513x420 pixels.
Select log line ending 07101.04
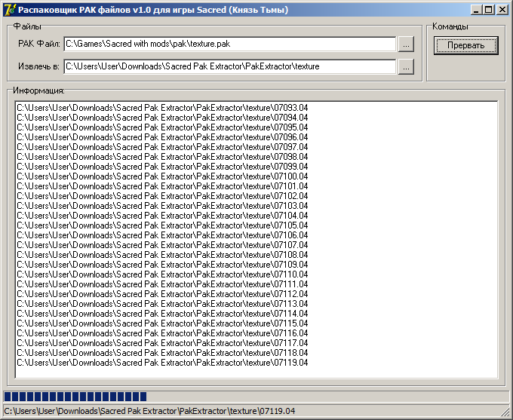(162, 186)
